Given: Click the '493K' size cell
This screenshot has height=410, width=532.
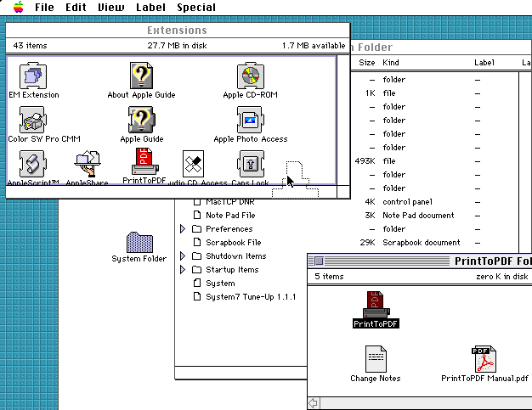Looking at the screenshot, I should pyautogui.click(x=365, y=161).
